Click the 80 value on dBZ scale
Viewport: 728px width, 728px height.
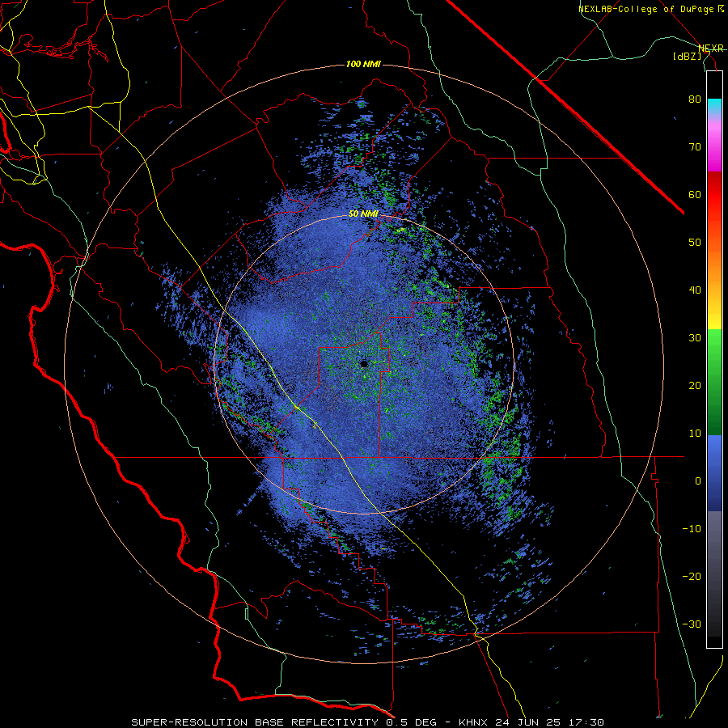click(695, 99)
